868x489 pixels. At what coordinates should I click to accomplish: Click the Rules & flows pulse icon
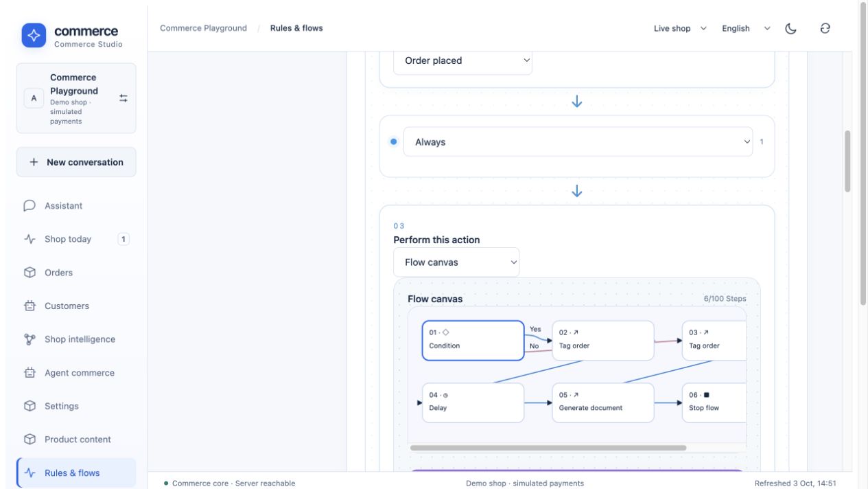[30, 473]
